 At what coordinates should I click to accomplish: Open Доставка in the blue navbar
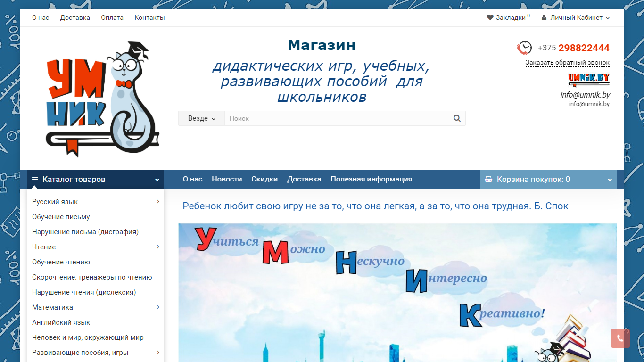coord(304,179)
